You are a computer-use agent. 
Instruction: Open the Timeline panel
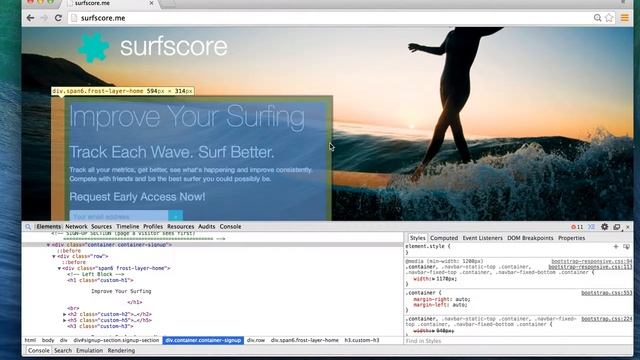[x=128, y=227]
